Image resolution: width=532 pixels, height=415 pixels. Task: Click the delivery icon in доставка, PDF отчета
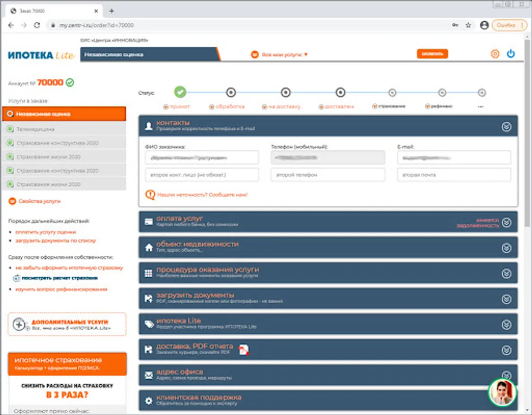[x=149, y=350]
